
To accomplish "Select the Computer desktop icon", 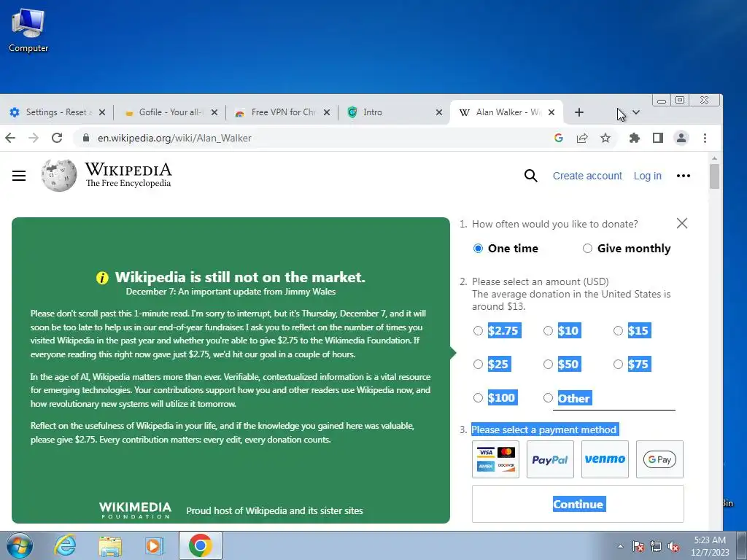I will [x=28, y=31].
